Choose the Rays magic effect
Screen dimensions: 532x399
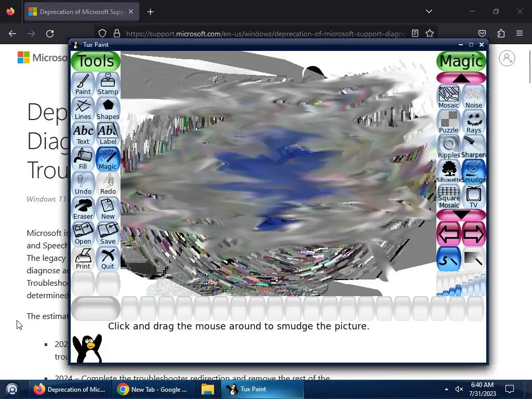pos(474,122)
